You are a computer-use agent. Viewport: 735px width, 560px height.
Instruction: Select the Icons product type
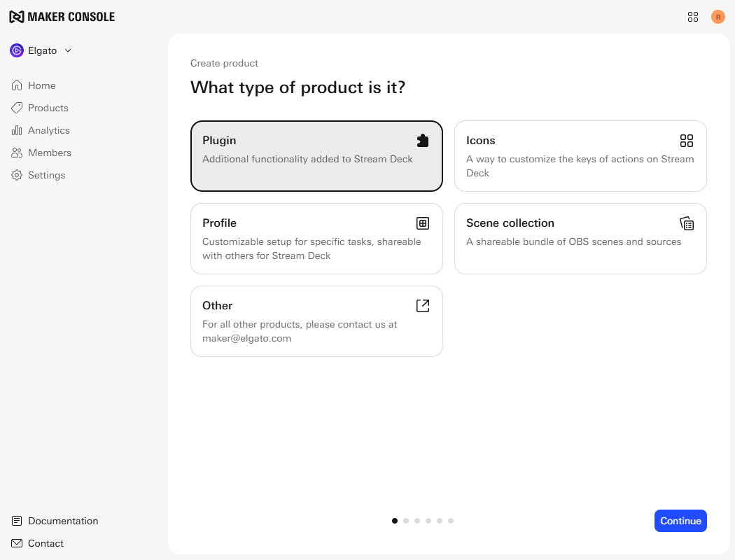pyautogui.click(x=580, y=156)
